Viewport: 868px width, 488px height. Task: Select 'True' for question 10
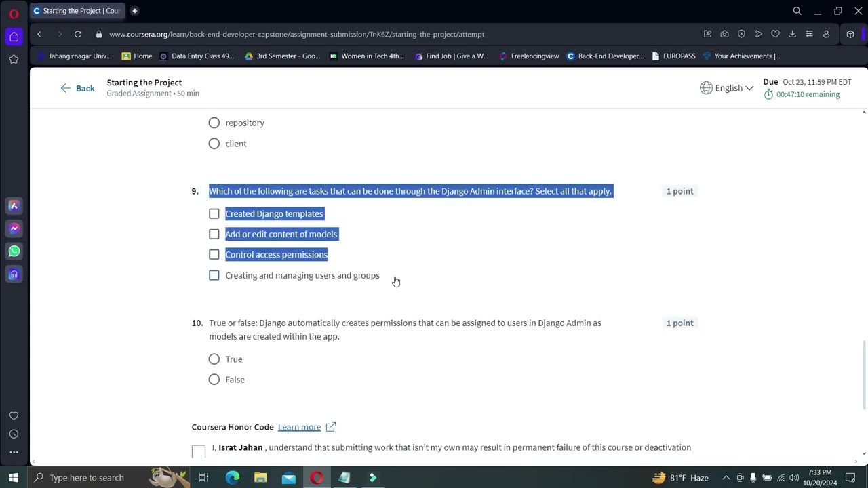pos(214,359)
